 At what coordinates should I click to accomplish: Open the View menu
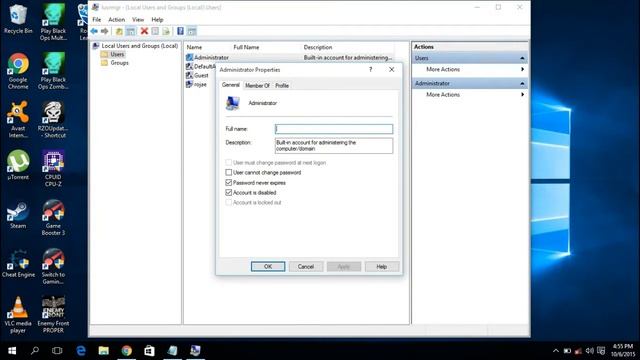pos(138,20)
